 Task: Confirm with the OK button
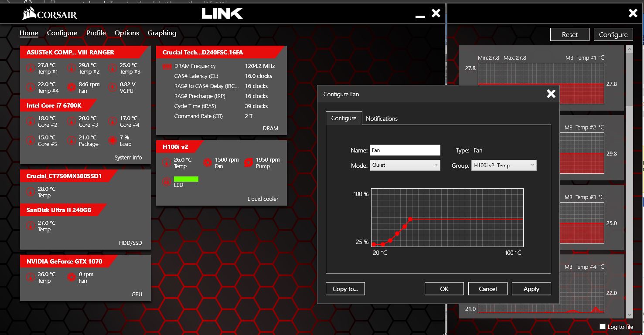[444, 289]
